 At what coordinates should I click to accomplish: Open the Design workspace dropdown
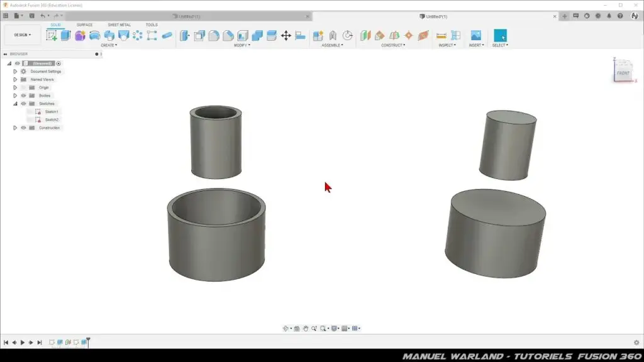click(x=23, y=35)
